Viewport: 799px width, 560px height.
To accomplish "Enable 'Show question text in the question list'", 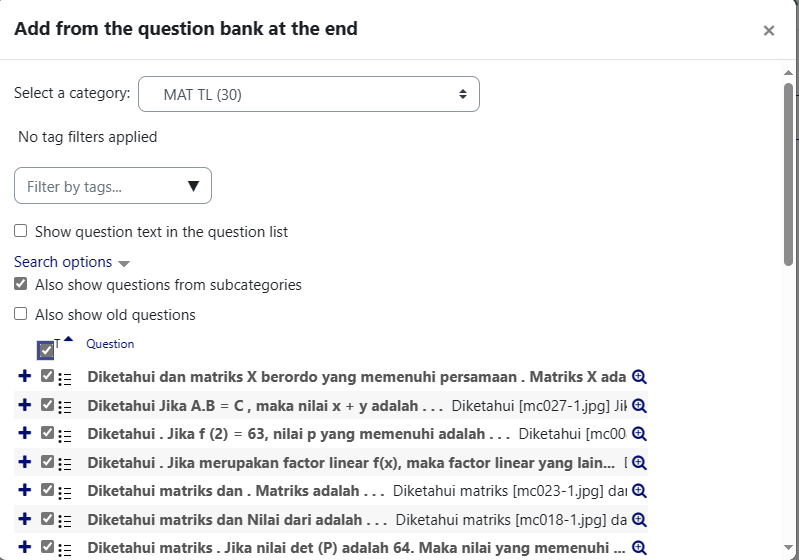I will (x=20, y=231).
